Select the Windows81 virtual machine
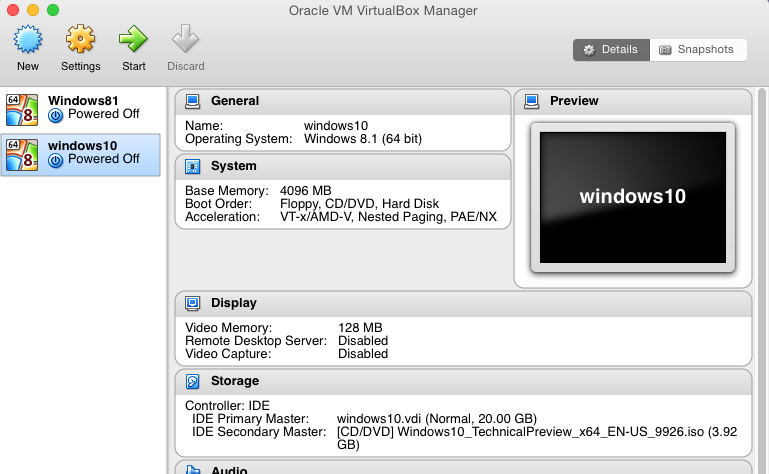Viewport: 769px width, 474px height. 82,107
